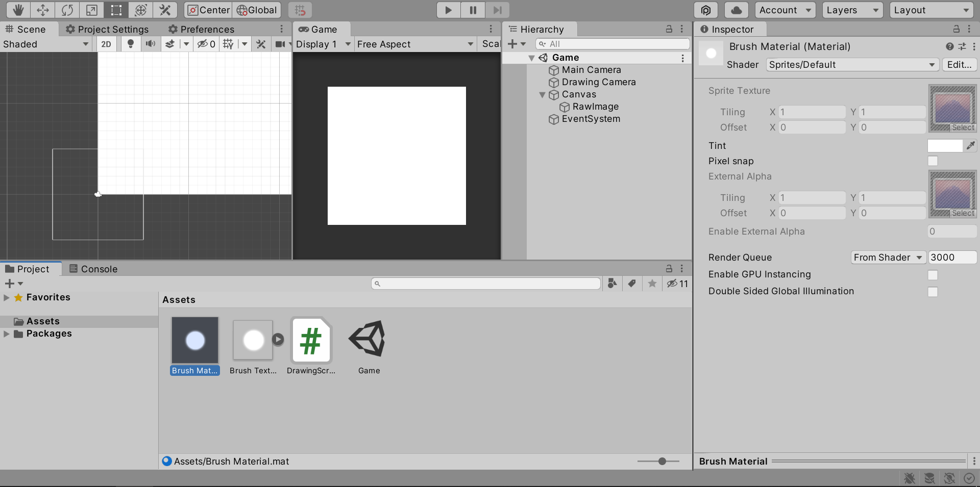The width and height of the screenshot is (980, 487).
Task: Select the Transform tool
Action: pyautogui.click(x=141, y=10)
